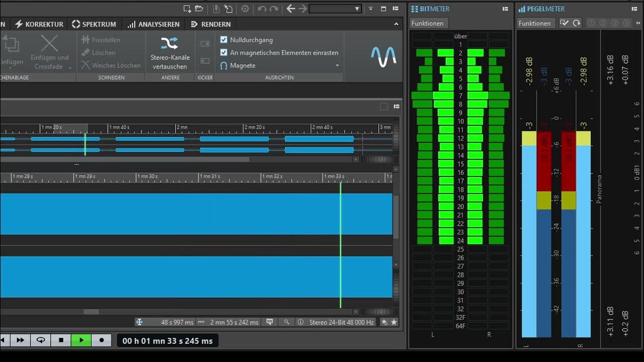Click the audio editor window options icon
Viewport: 644px width, 362px height.
[396, 107]
